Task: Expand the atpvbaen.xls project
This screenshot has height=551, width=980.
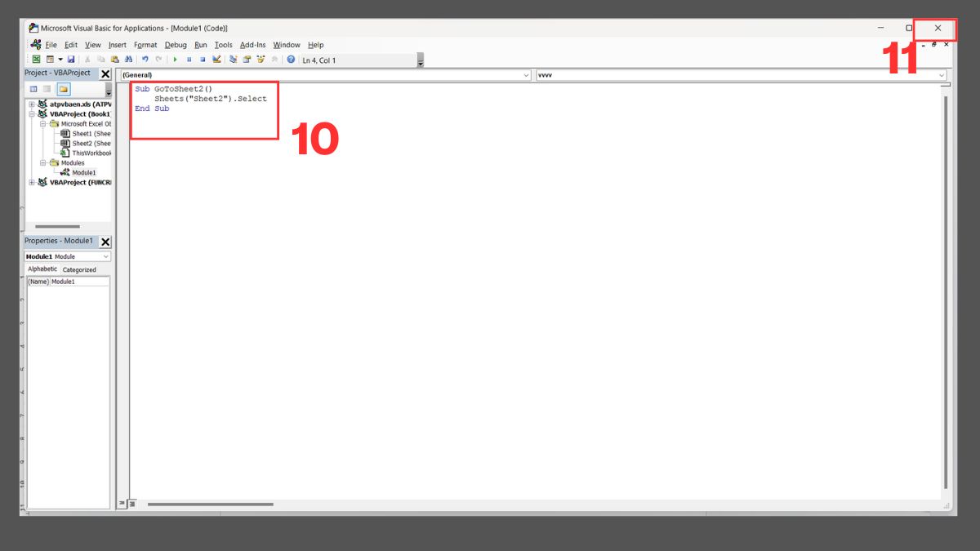Action: (31, 104)
